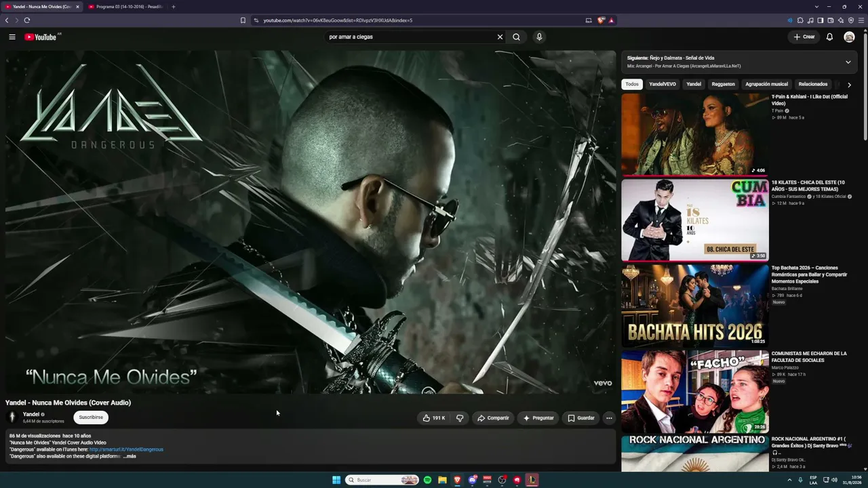The image size is (868, 488).
Task: Open the Brave Shields lion icon
Action: [601, 20]
